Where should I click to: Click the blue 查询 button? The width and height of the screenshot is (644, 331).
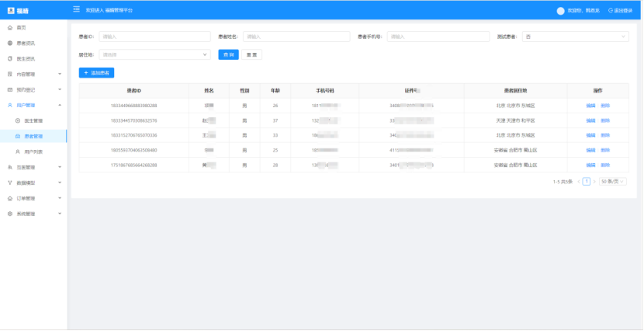(x=227, y=54)
